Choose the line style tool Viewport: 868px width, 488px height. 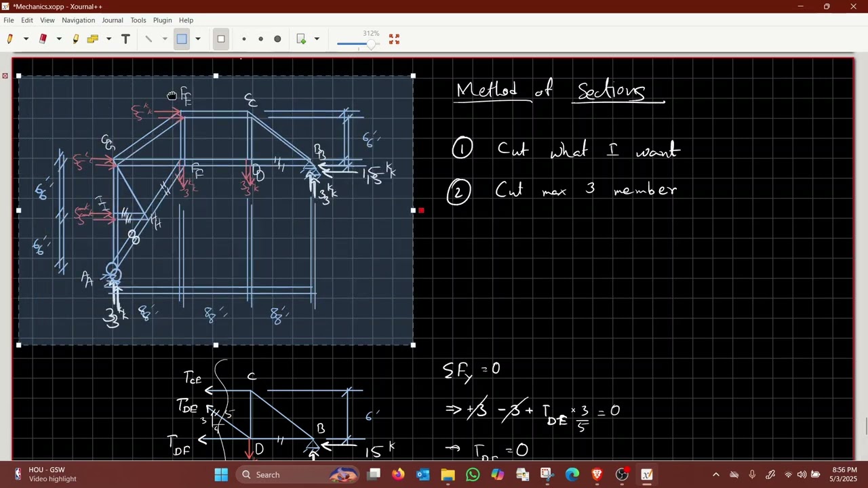click(x=149, y=39)
